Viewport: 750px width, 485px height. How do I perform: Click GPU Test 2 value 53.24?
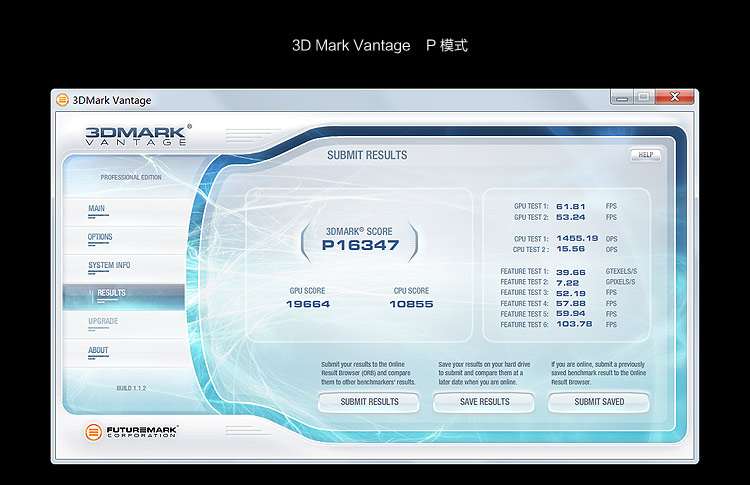click(x=571, y=217)
